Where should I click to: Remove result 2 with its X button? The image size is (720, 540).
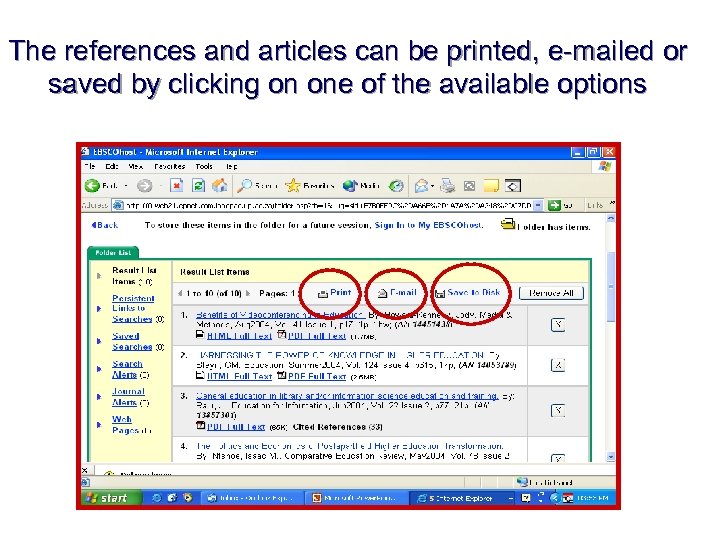(558, 366)
